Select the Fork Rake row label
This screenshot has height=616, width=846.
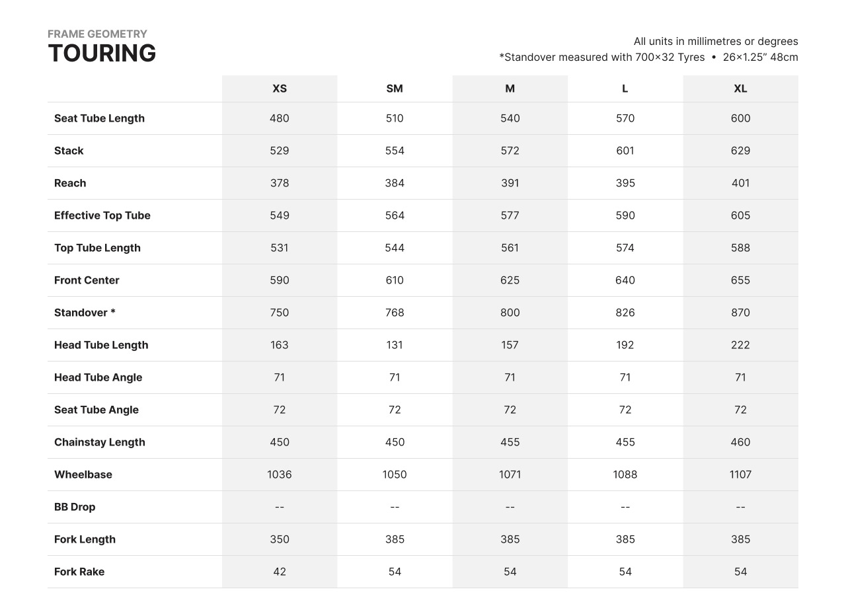click(79, 572)
